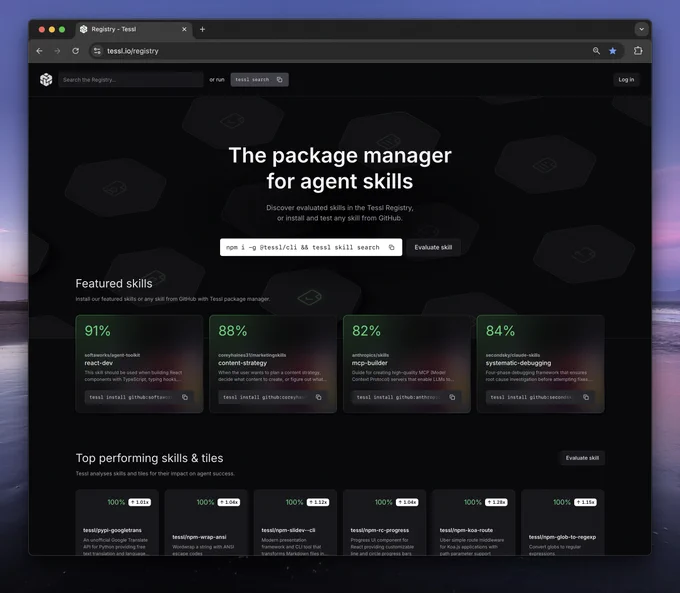
Task: Click the Log in button
Action: 626,79
